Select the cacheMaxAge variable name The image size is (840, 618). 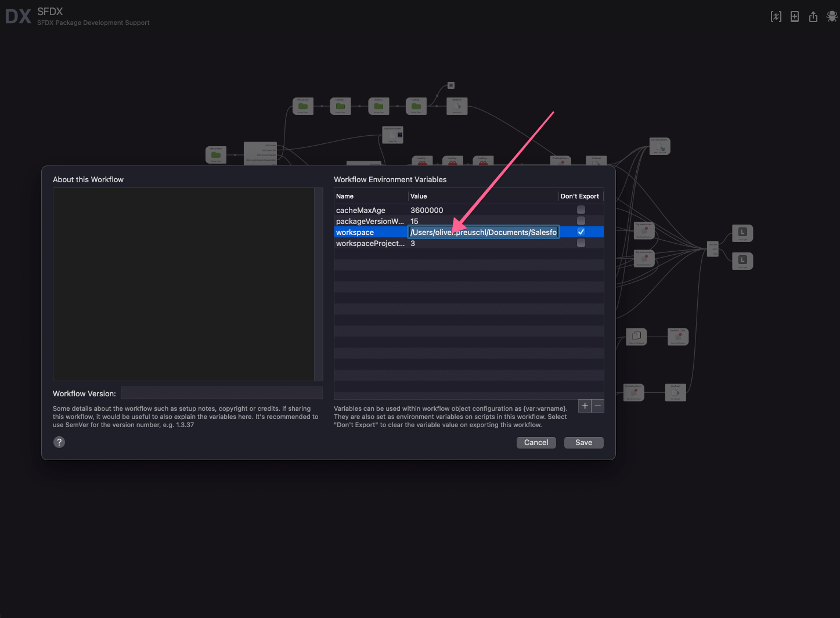pos(360,210)
